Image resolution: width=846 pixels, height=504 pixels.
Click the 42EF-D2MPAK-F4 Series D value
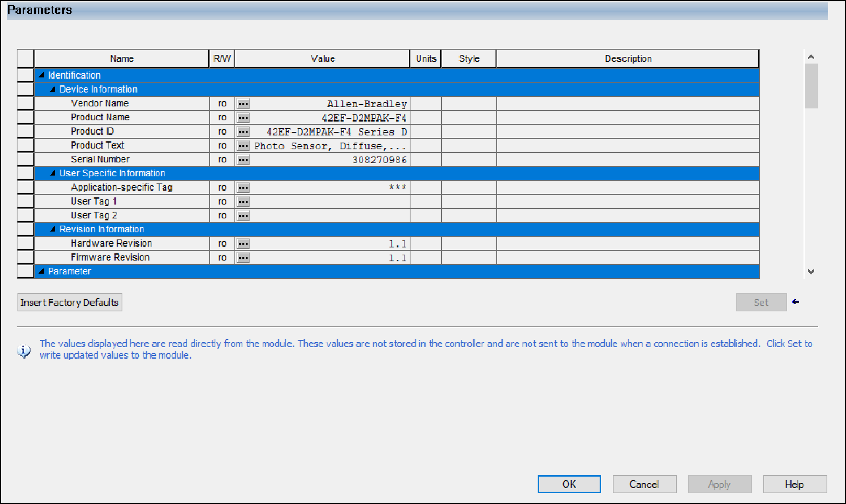coord(337,132)
